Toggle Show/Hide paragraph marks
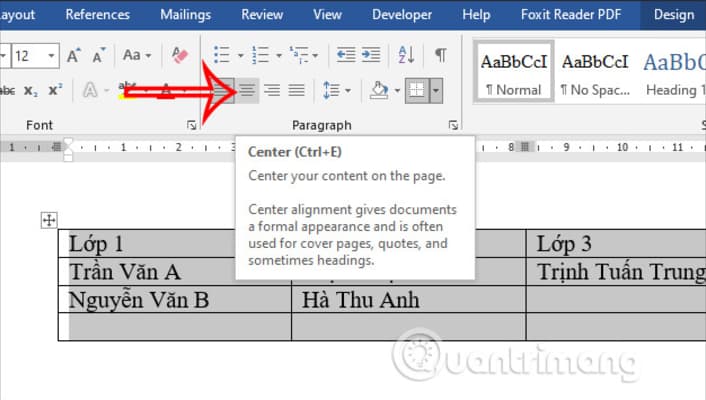 pos(440,55)
